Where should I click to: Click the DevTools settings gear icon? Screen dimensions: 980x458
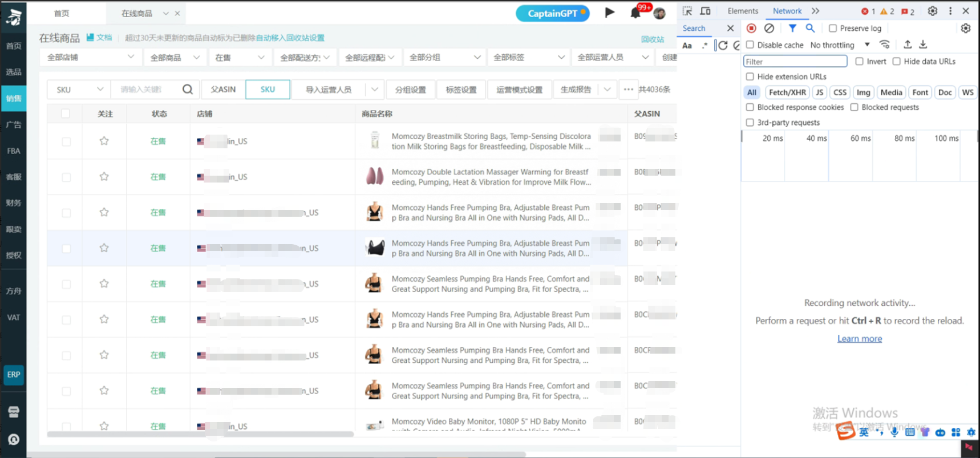tap(932, 11)
